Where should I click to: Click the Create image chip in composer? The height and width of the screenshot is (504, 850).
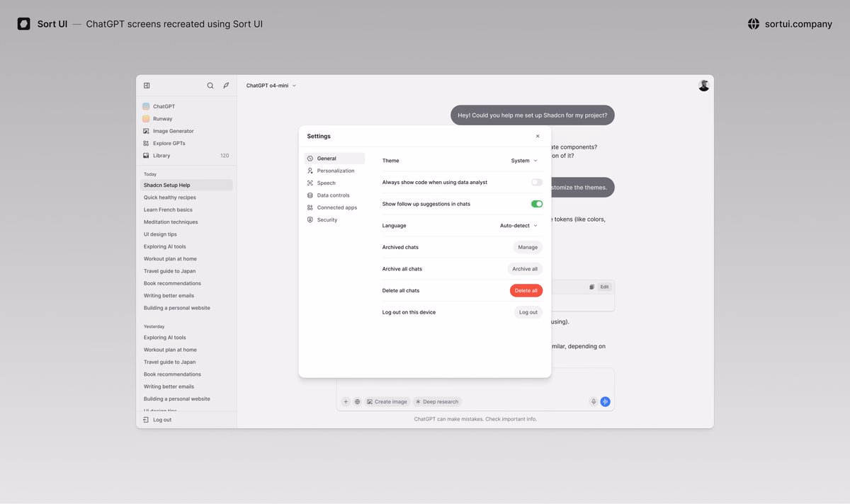387,401
